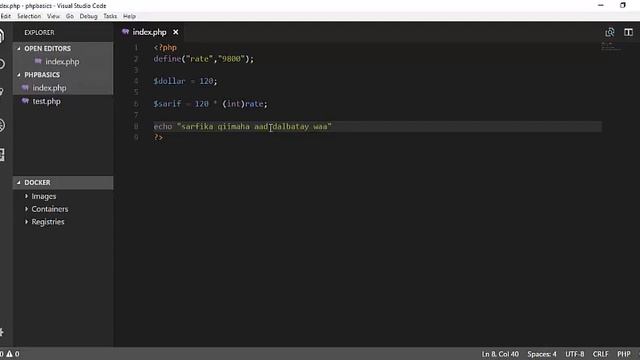Click the closing ?> tag on line 9
Viewport: 640px width, 360px height.
click(158, 138)
